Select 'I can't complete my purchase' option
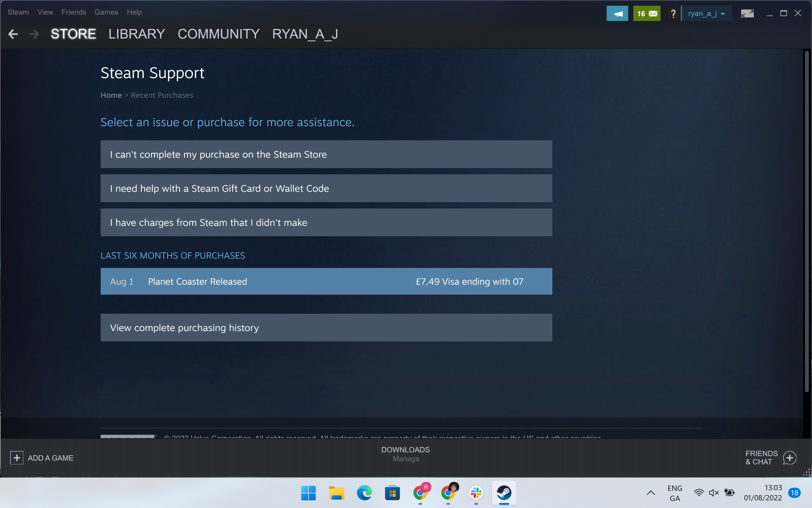 pos(326,154)
